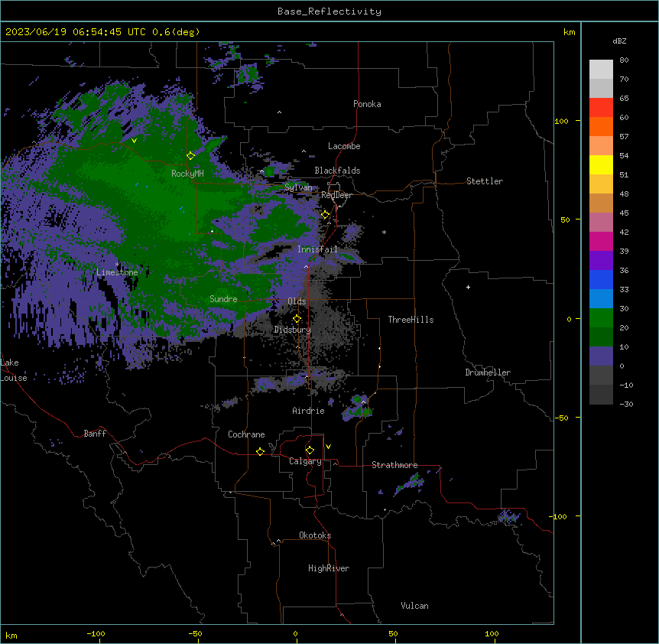This screenshot has width=659, height=644.
Task: Click the Strathmore city label
Action: [394, 465]
